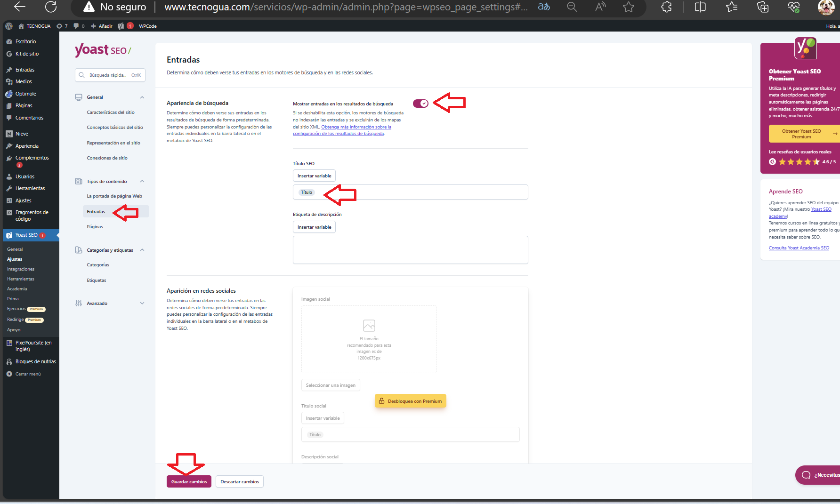This screenshot has width=840, height=504.
Task: Open Integraciones in Yoast submenu
Action: tap(21, 269)
